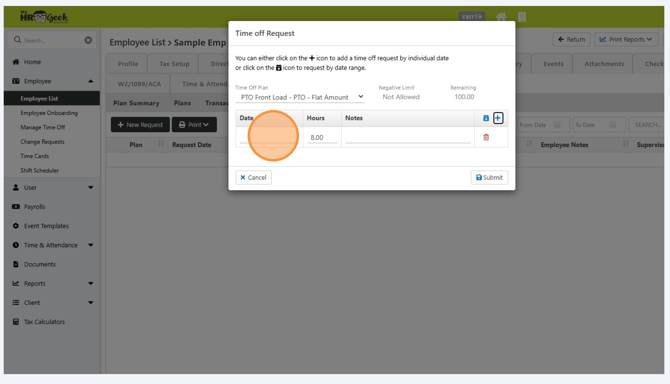This screenshot has height=384, width=670.
Task: Sort by Employee Notes column header
Action: coord(564,145)
